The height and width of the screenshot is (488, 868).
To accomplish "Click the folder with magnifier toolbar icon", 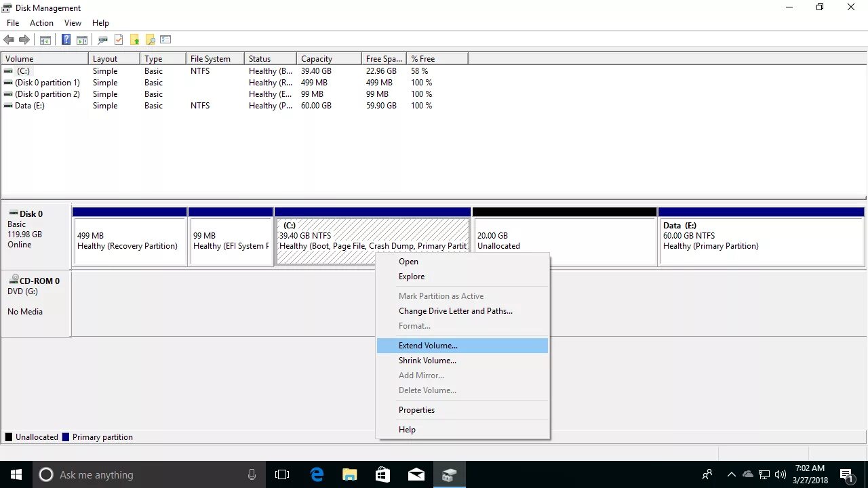I will 151,40.
